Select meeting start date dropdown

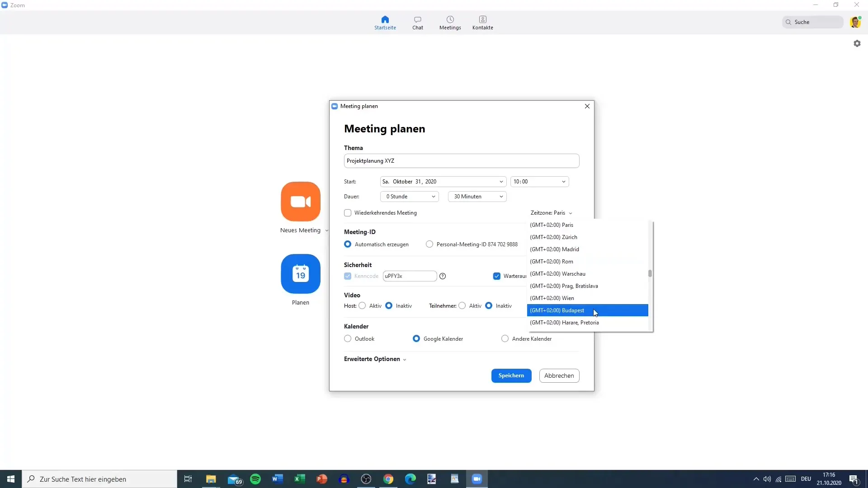tap(442, 181)
